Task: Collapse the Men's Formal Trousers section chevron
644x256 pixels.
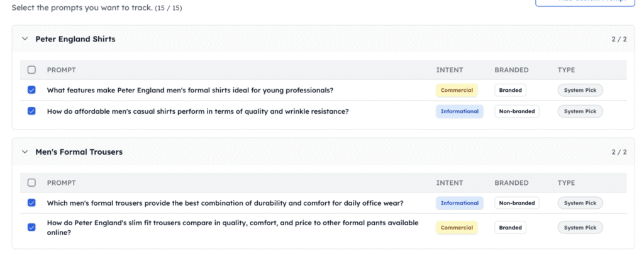Action: pyautogui.click(x=25, y=152)
